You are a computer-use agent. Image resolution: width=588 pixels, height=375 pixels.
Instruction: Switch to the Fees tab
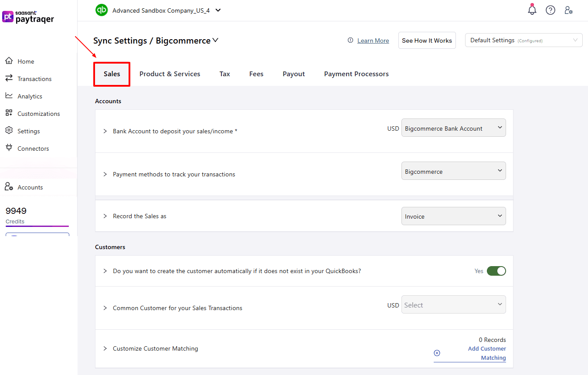[x=256, y=74]
